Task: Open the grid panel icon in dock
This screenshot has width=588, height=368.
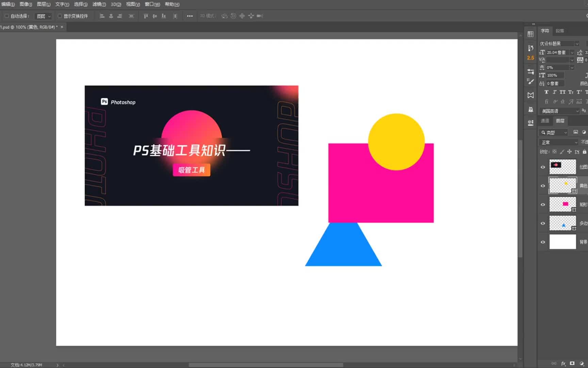Action: coord(530,34)
